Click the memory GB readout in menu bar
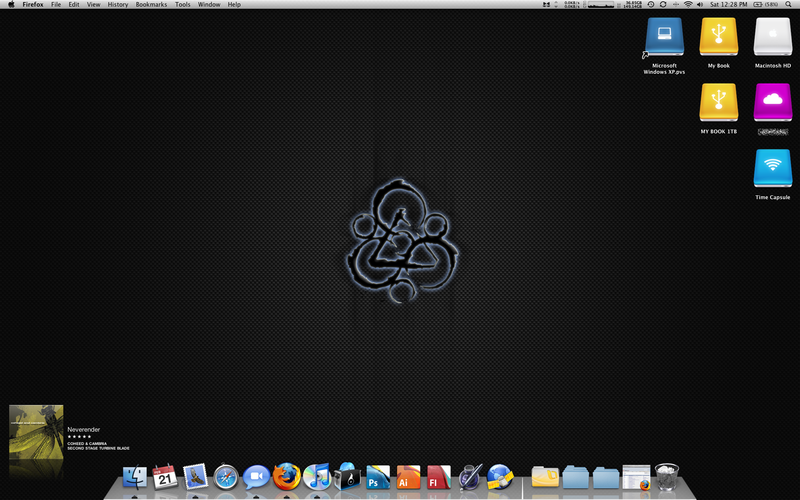Image resolution: width=800 pixels, height=500 pixels. coord(633,4)
